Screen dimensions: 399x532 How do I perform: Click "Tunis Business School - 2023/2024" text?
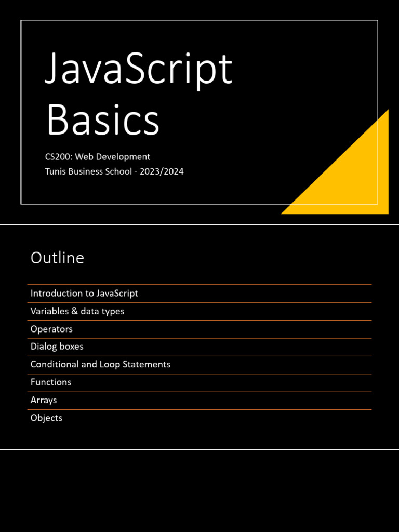(x=114, y=171)
